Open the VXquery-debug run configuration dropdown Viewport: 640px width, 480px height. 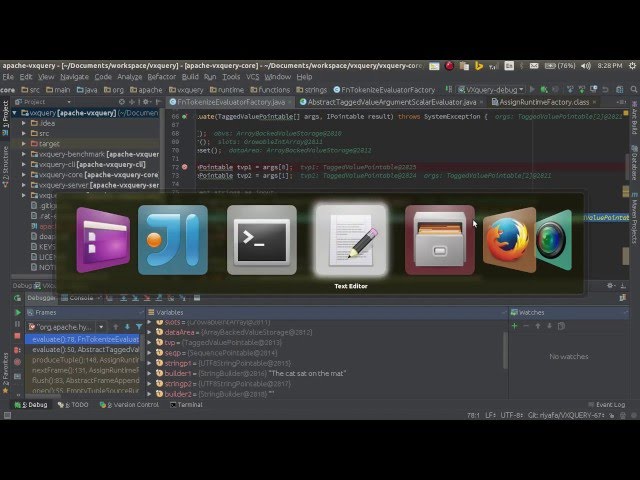point(491,89)
